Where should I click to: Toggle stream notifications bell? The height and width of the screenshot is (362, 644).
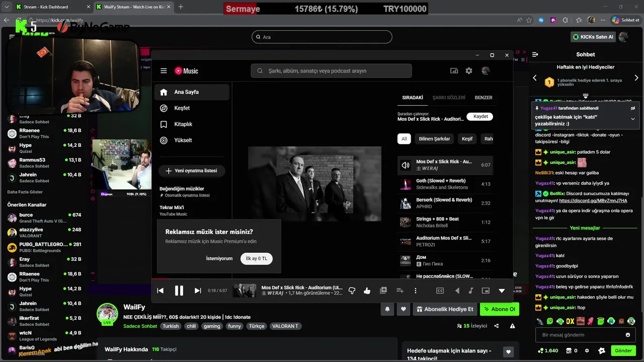[x=387, y=309]
